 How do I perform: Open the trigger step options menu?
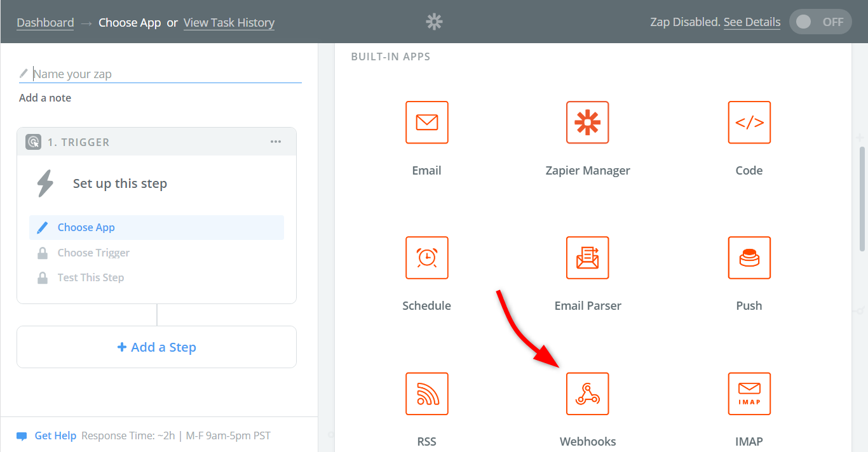276,142
